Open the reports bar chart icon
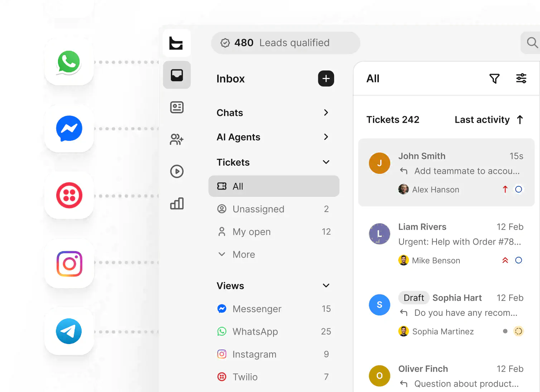540x392 pixels. (177, 204)
